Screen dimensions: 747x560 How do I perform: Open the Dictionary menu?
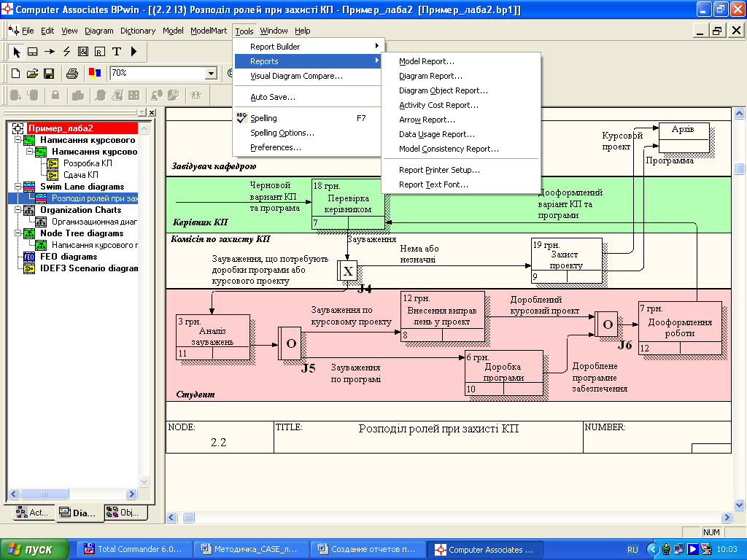click(138, 31)
